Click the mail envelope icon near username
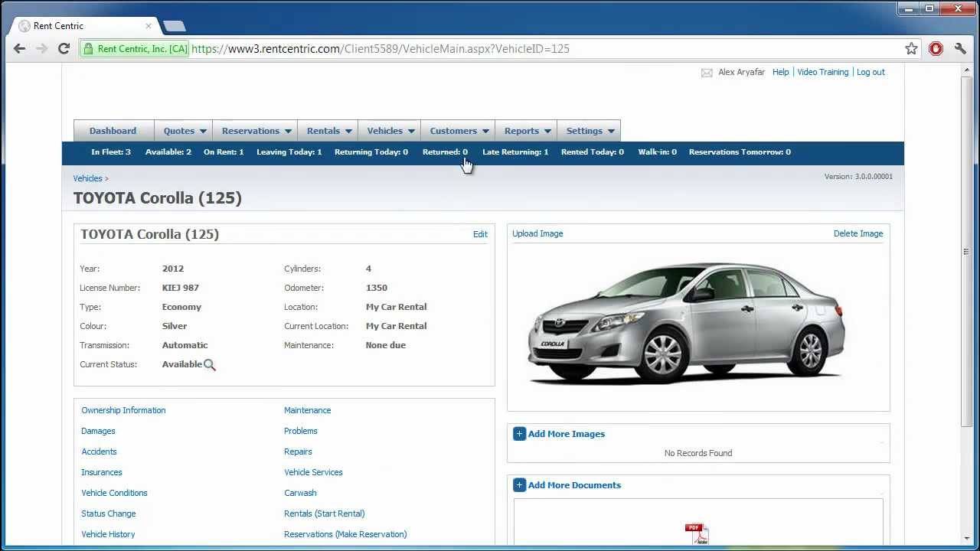Viewport: 980px width, 551px height. 707,73
